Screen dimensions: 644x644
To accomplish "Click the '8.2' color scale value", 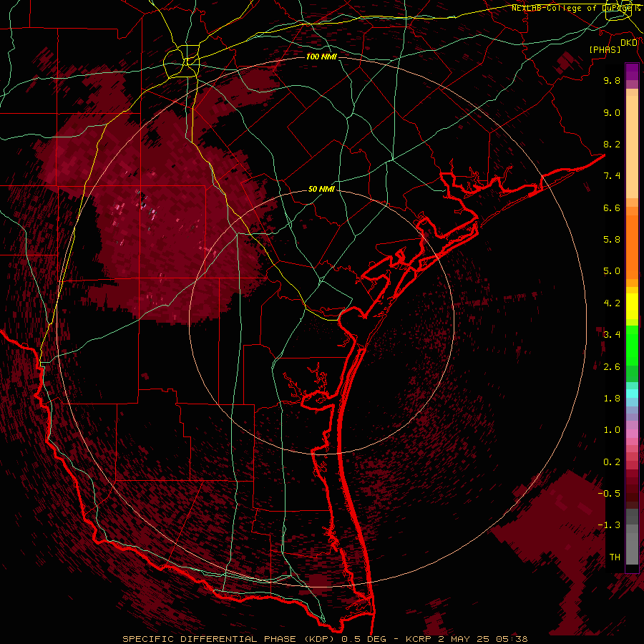I will tap(612, 144).
